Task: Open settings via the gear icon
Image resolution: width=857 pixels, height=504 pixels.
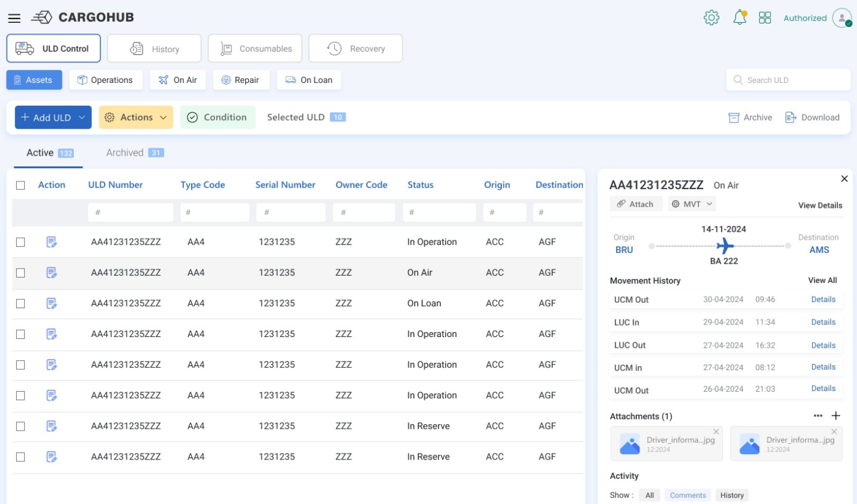Action: coord(712,18)
